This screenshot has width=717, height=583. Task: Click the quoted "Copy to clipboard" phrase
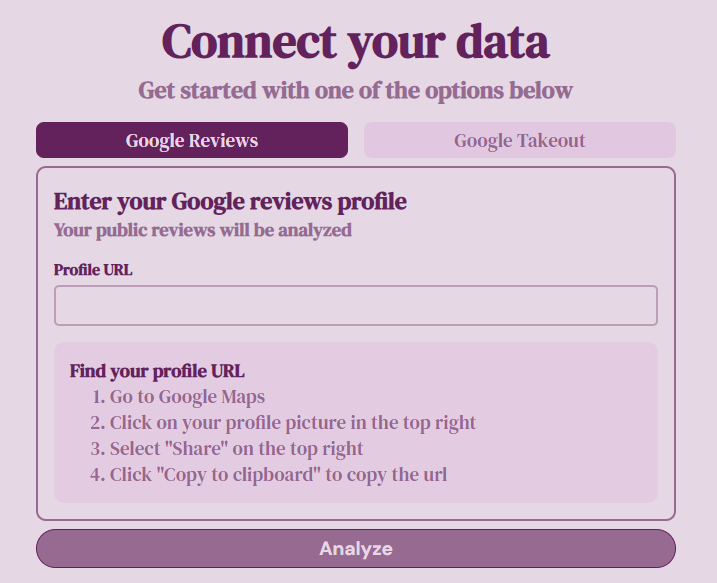(238, 475)
